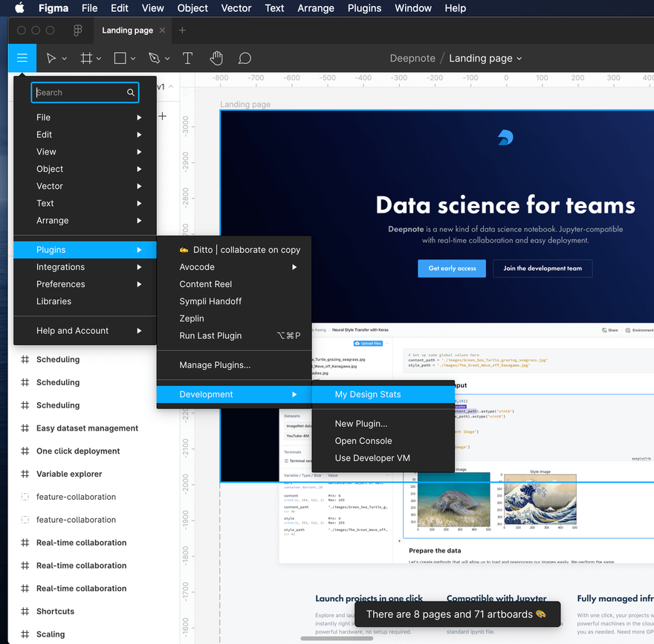
Task: Select the Real-time collaboration layer above Shortcuts
Action: point(81,588)
